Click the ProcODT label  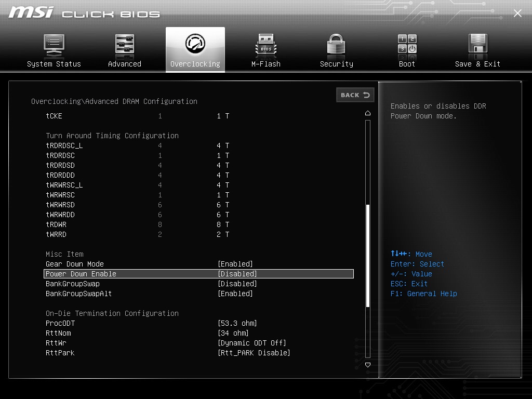[60, 323]
